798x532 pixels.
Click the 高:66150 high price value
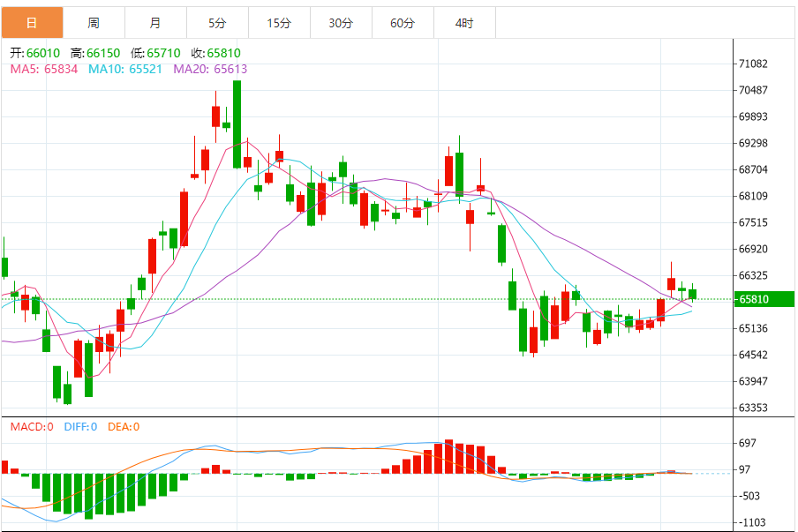[95, 53]
